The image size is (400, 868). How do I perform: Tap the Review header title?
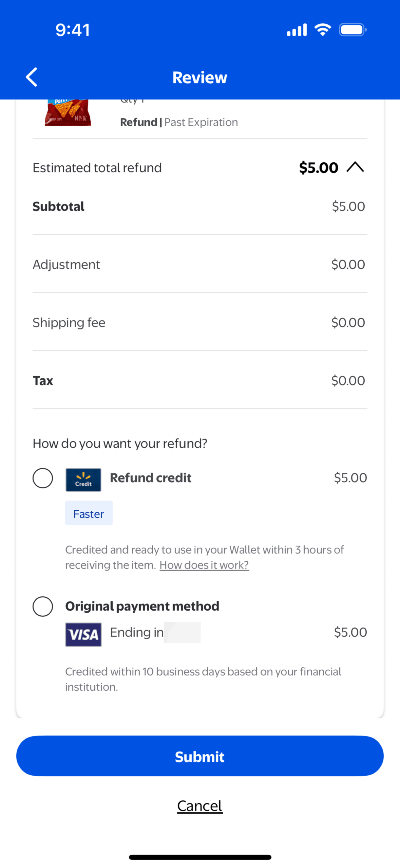click(199, 77)
